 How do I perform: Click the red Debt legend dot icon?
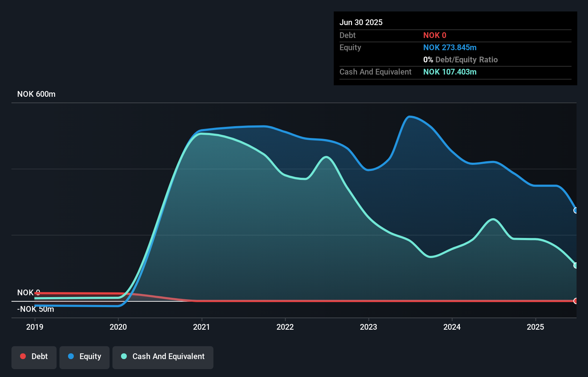[x=23, y=356]
